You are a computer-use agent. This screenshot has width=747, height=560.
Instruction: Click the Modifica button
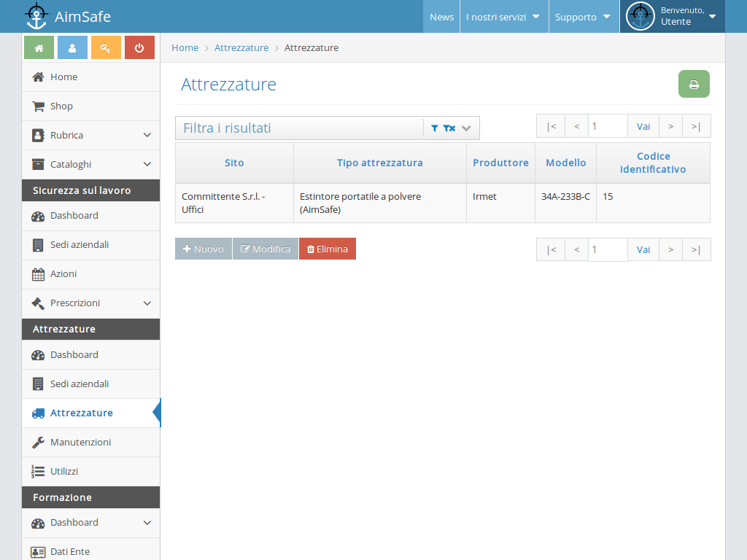[266, 249]
